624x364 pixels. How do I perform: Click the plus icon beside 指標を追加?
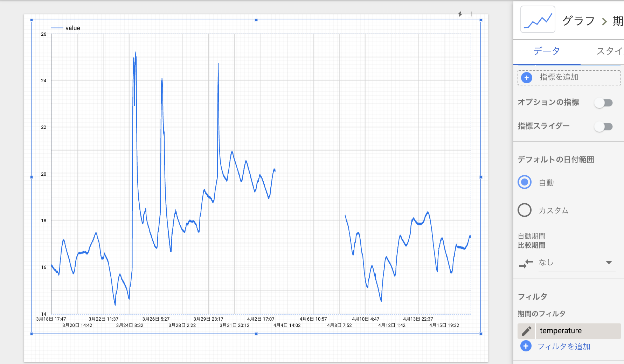[x=527, y=78]
